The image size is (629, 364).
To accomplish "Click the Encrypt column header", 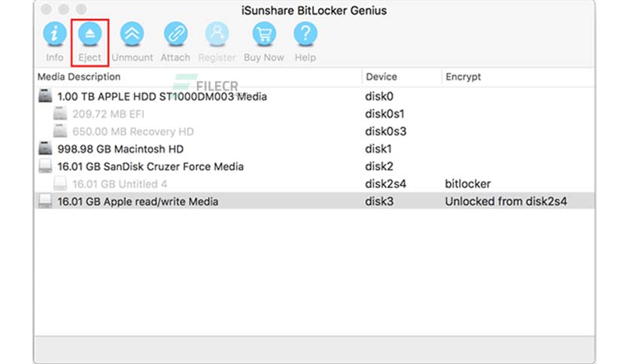I will coord(463,77).
